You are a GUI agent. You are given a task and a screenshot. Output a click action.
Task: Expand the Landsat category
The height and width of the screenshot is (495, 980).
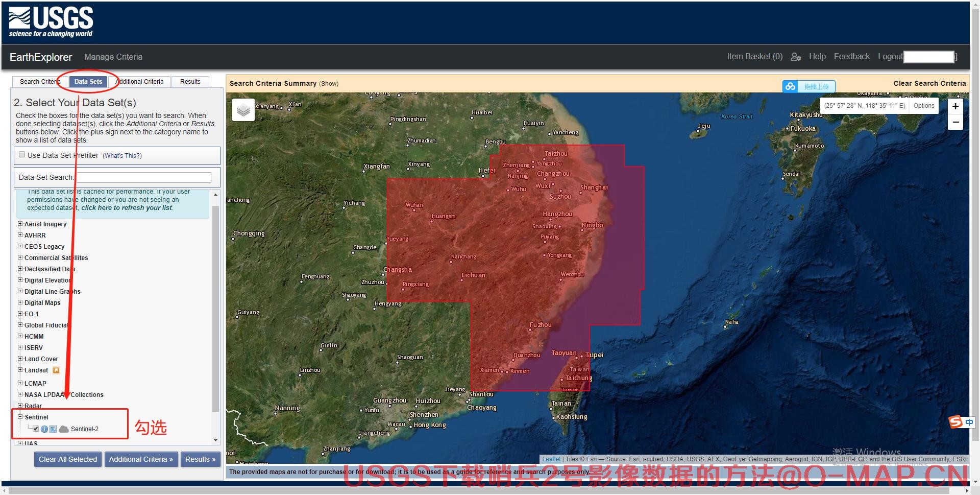(x=20, y=370)
